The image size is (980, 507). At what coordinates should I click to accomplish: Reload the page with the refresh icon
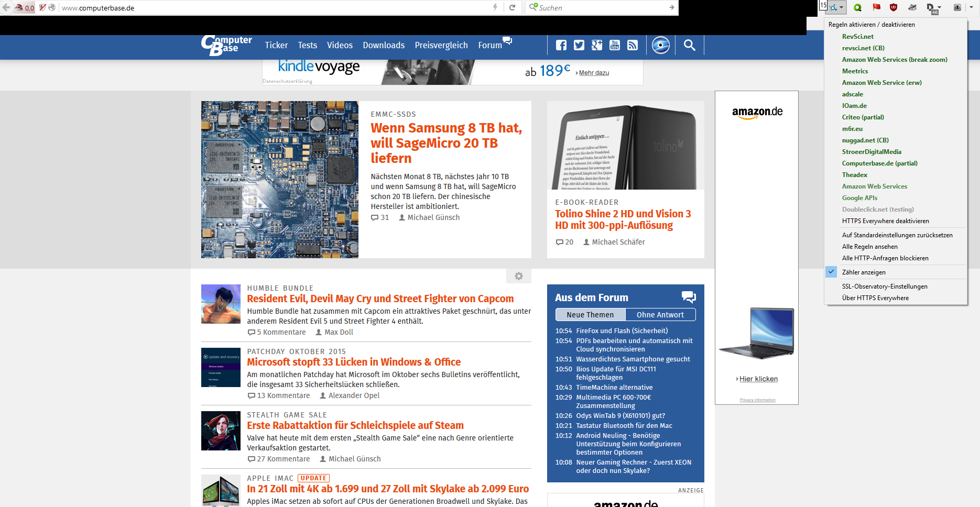pyautogui.click(x=512, y=7)
